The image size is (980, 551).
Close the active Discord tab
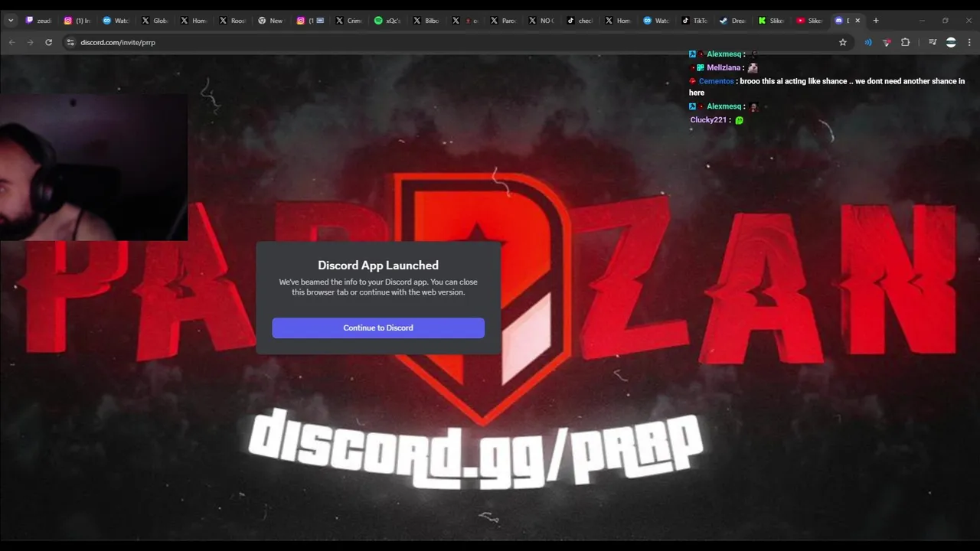pyautogui.click(x=857, y=21)
